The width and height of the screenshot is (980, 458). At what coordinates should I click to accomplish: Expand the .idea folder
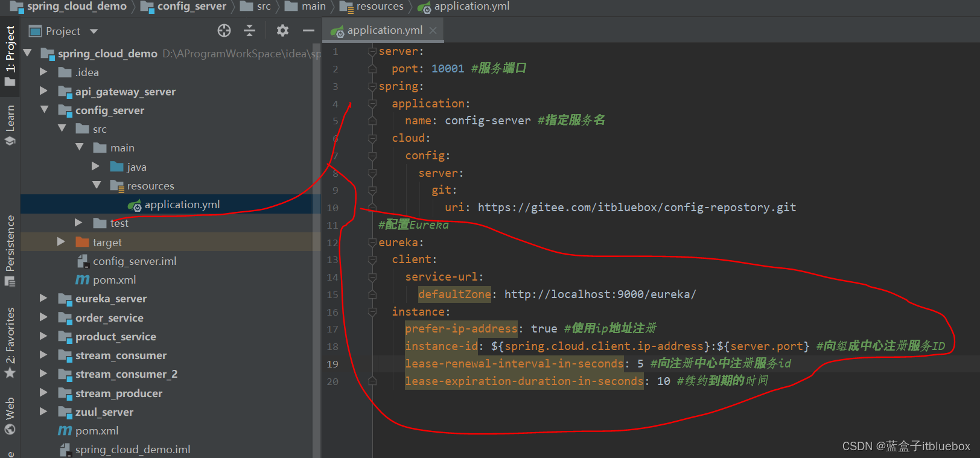coord(43,72)
